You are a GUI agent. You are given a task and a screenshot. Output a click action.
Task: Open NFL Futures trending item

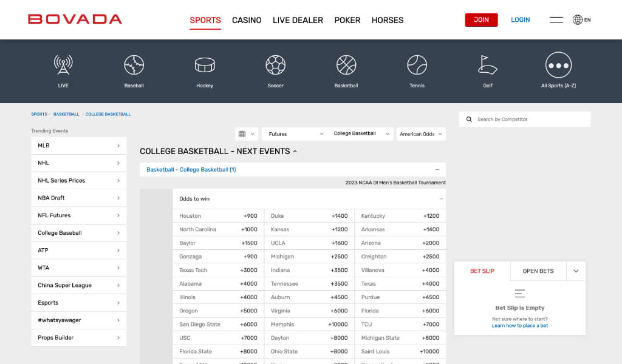coord(79,215)
